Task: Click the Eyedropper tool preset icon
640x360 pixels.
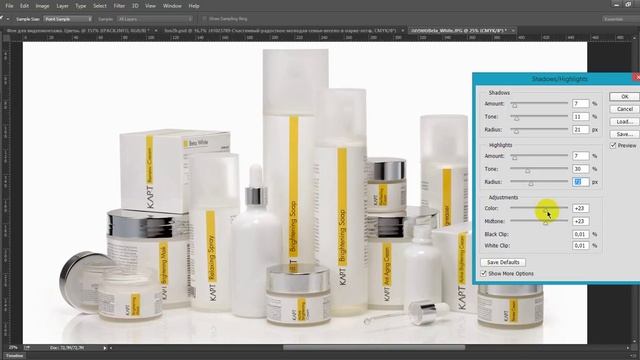Action: pos(2,19)
